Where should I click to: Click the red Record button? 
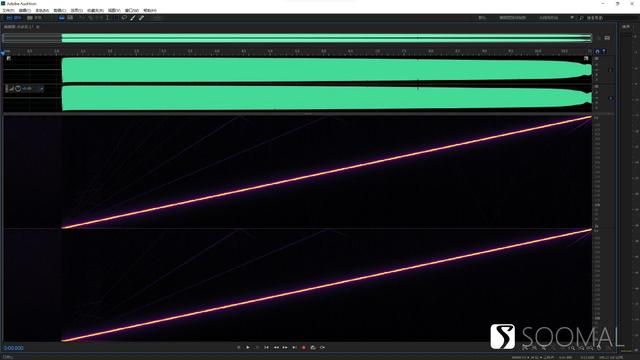304,347
